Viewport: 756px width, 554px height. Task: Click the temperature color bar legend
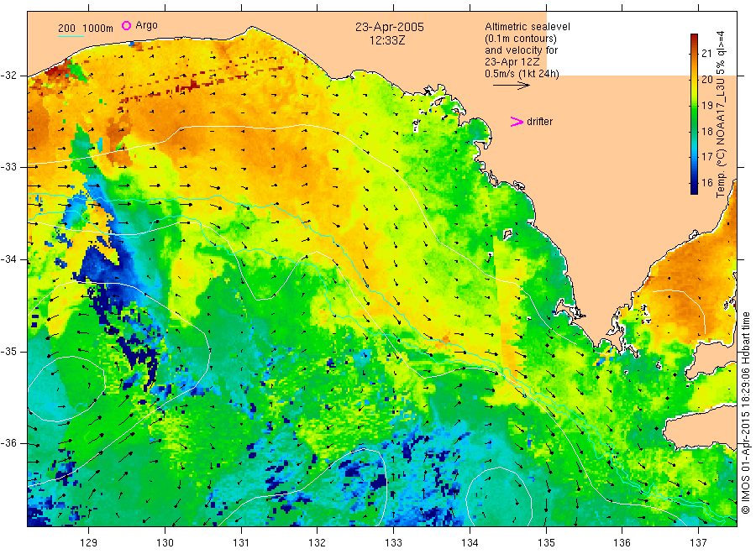click(x=694, y=113)
